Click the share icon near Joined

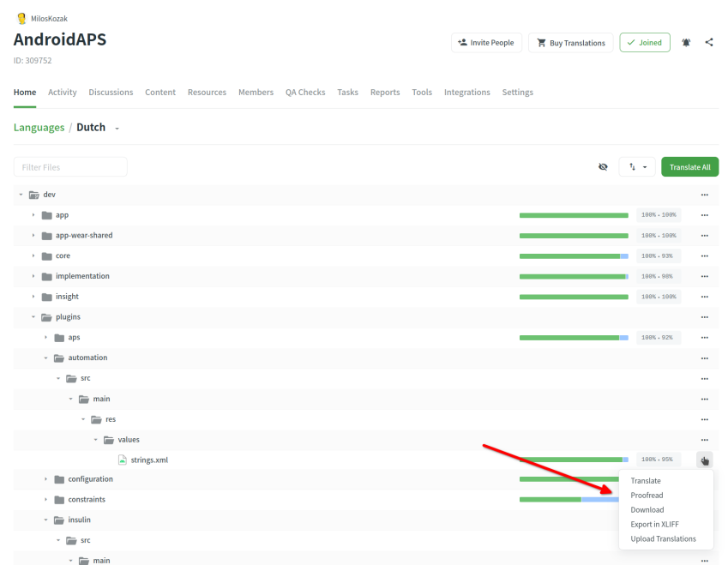click(x=709, y=43)
